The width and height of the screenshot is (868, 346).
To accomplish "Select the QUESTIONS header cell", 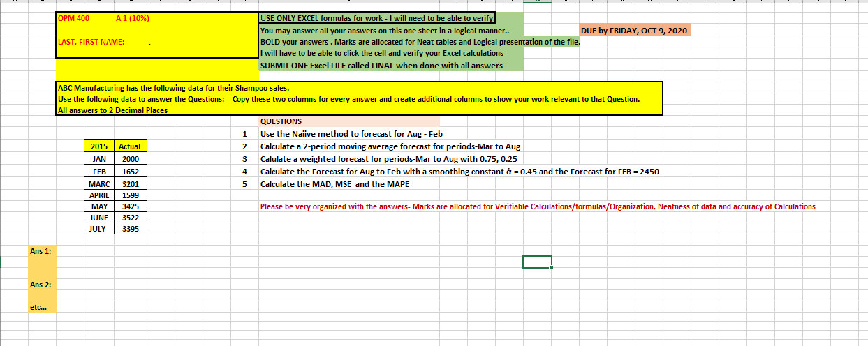I will 349,121.
